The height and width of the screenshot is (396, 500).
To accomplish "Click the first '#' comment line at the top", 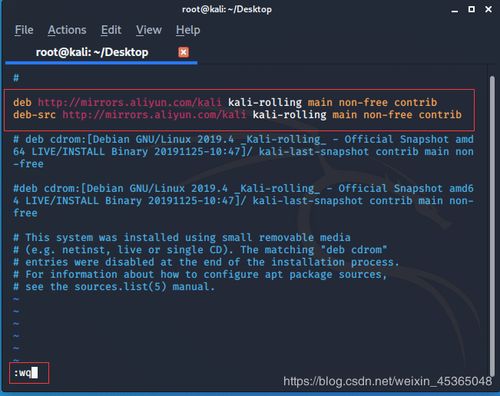I will pyautogui.click(x=16, y=78).
